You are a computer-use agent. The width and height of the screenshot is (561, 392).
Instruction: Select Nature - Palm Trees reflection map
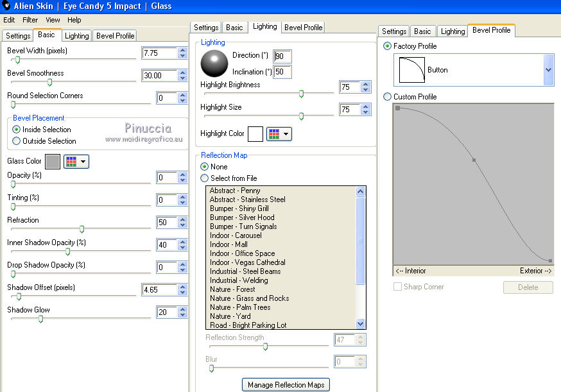point(240,307)
